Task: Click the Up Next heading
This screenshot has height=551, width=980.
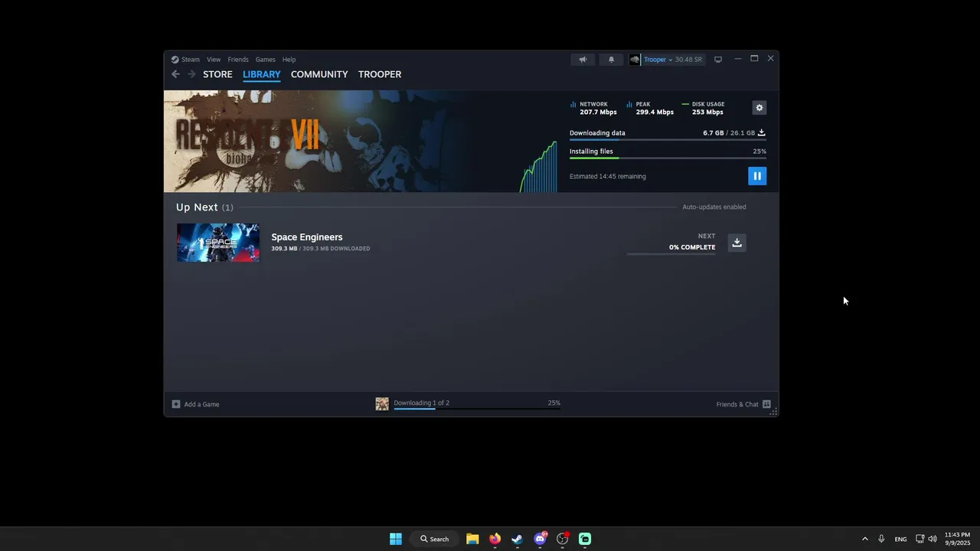Action: pyautogui.click(x=197, y=207)
